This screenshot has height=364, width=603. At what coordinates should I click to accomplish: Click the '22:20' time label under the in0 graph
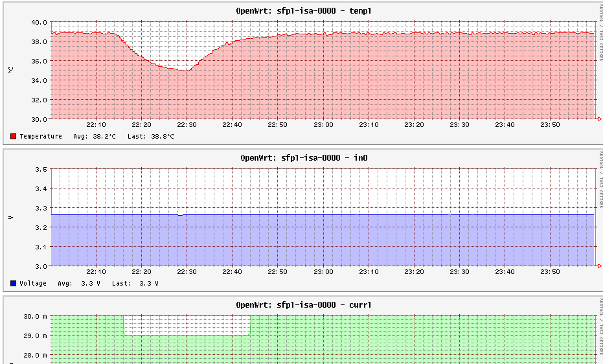point(141,272)
